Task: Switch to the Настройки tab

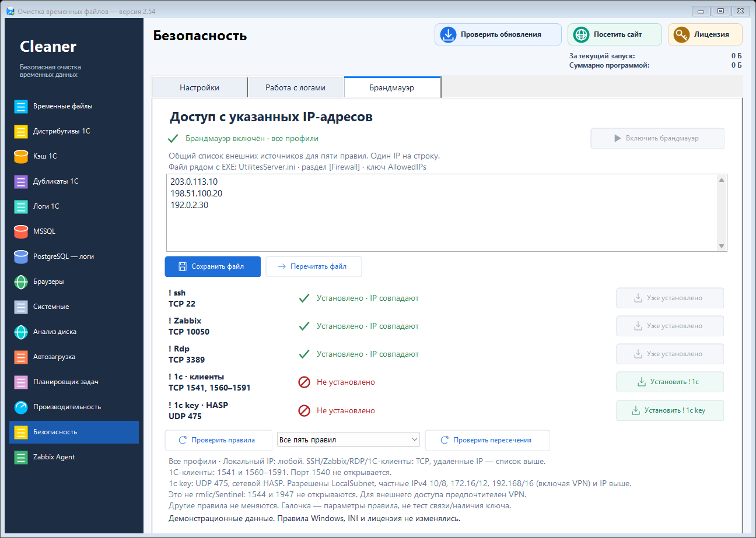Action: (x=199, y=87)
